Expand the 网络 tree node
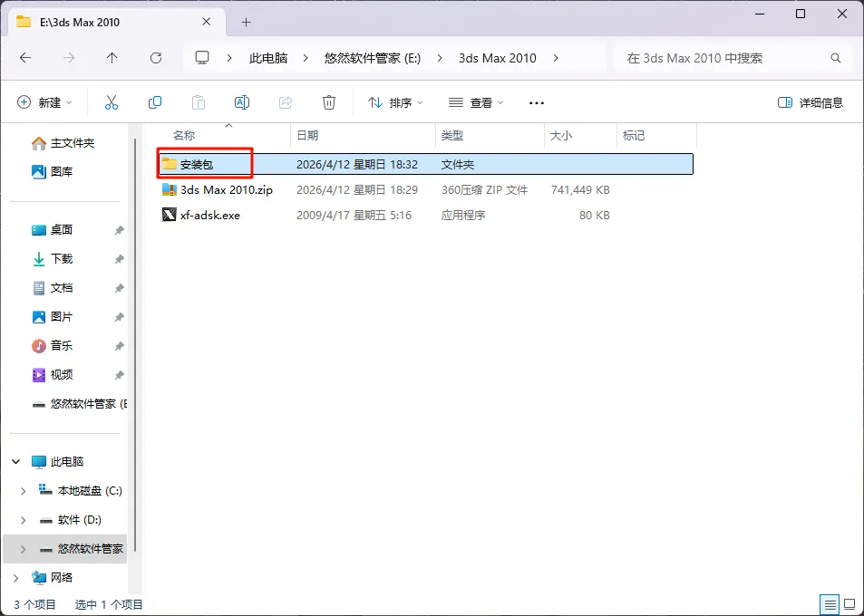864x616 pixels. pos(16,577)
